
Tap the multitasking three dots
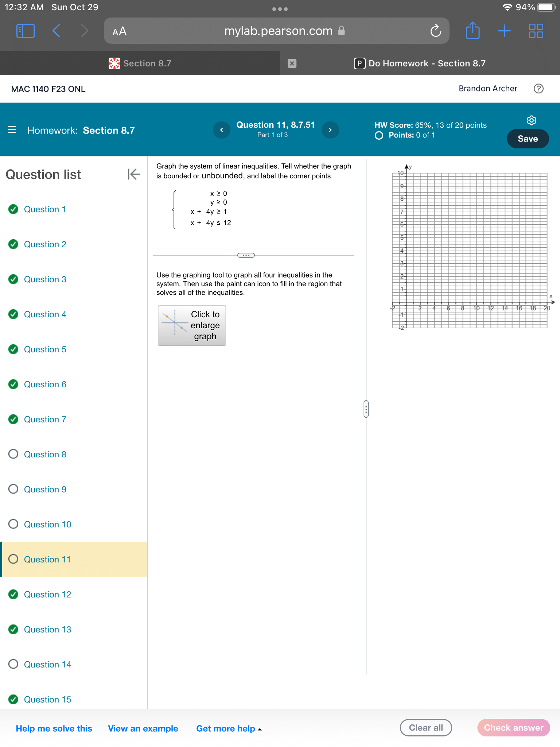coord(280,9)
